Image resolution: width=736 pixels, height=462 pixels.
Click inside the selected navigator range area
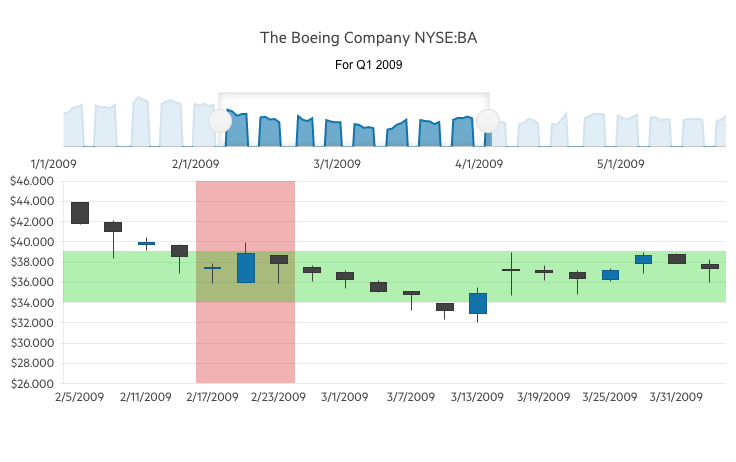(x=354, y=125)
